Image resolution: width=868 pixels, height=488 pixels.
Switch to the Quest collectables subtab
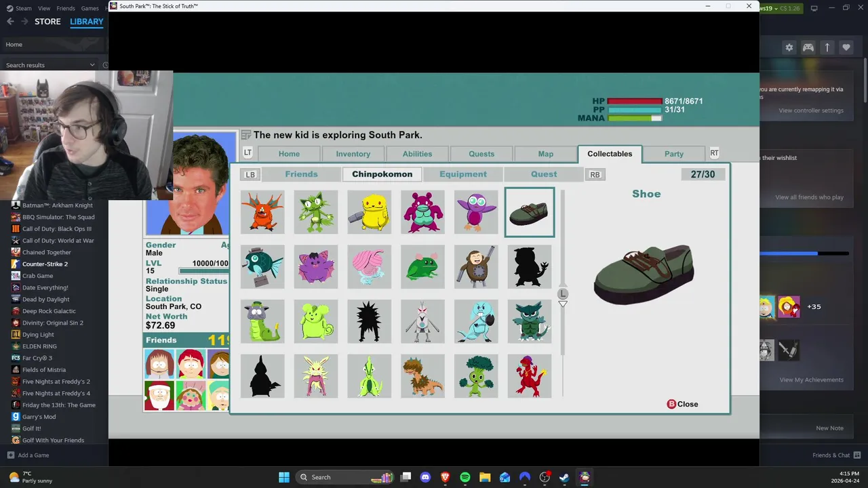pos(544,174)
